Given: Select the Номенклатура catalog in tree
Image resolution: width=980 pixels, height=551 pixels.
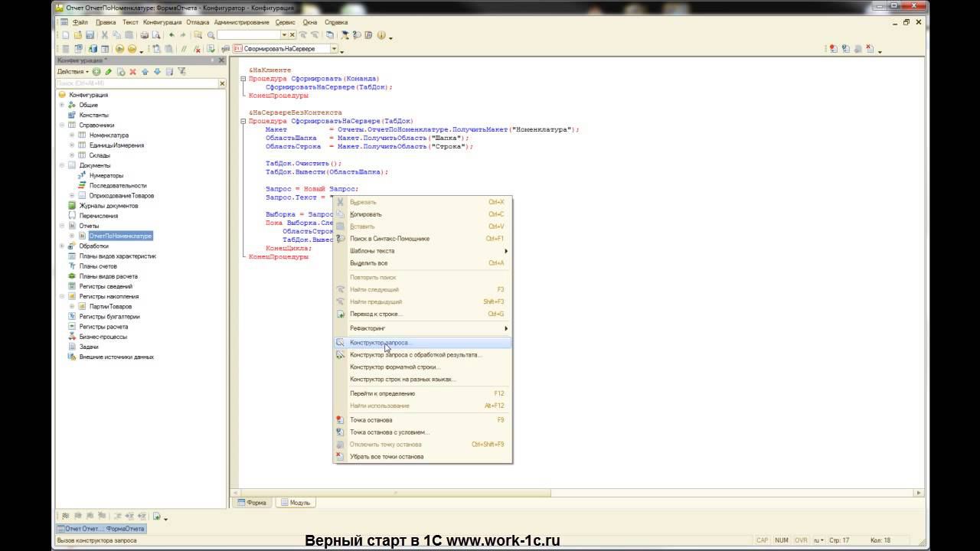Looking at the screenshot, I should tap(109, 135).
